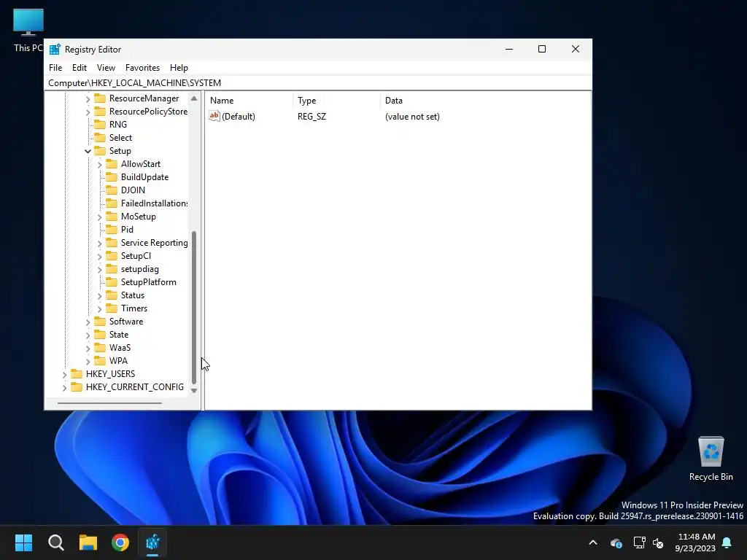Screen dimensions: 747x560
Task: Expand the Timers key
Action: point(99,308)
